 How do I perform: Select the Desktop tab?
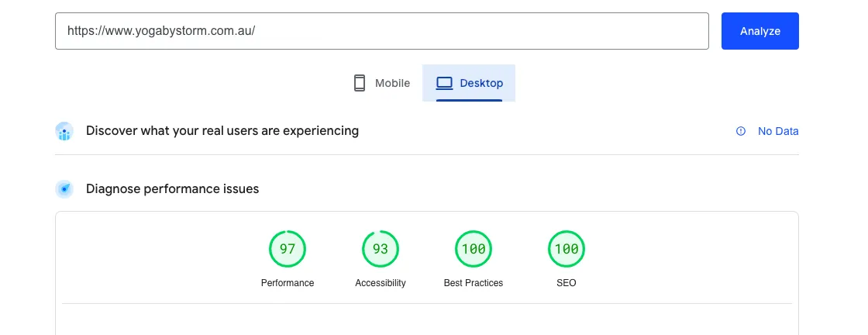[x=469, y=83]
